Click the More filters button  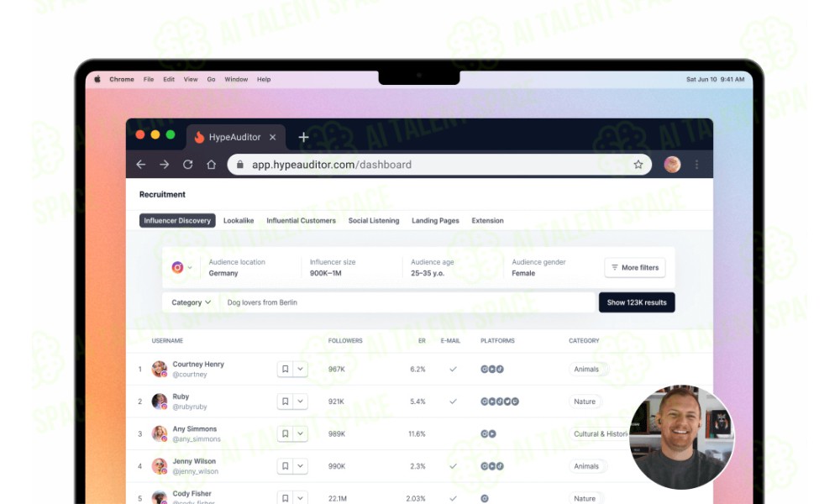tap(635, 267)
